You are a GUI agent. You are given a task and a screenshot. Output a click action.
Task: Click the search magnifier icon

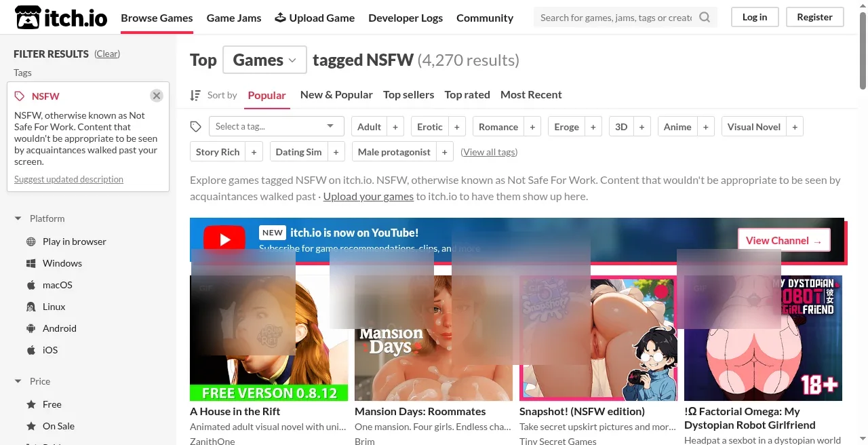click(x=705, y=18)
